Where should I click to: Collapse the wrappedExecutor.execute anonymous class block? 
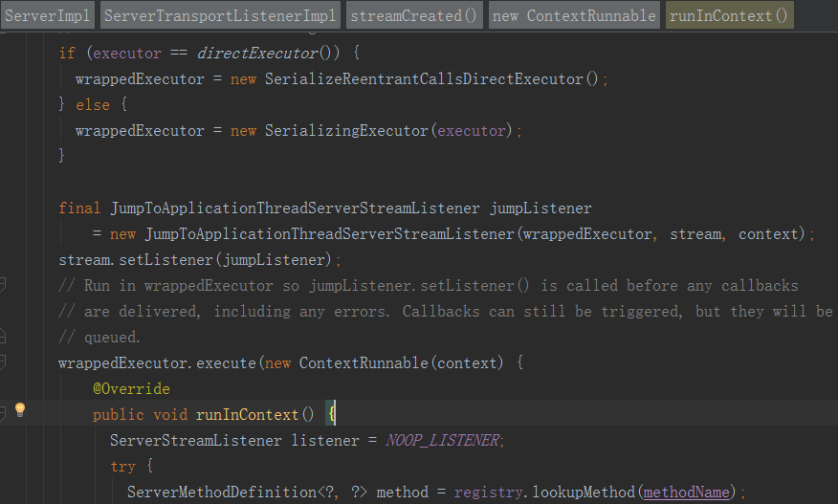[x=3, y=362]
